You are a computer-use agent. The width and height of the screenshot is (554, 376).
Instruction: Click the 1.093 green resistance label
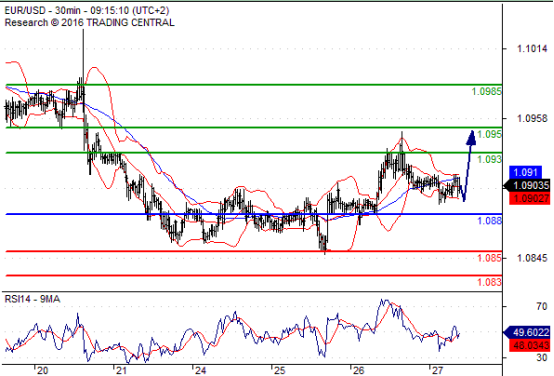tap(489, 159)
